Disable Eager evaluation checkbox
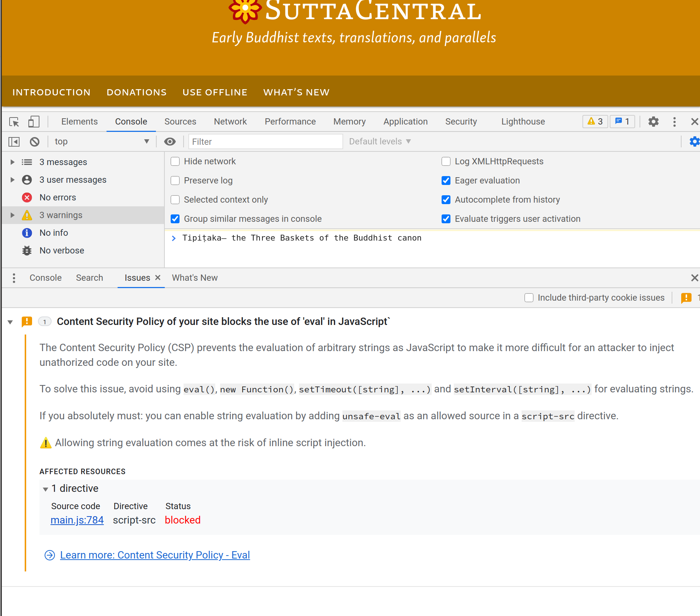This screenshot has height=616, width=700. [x=446, y=181]
